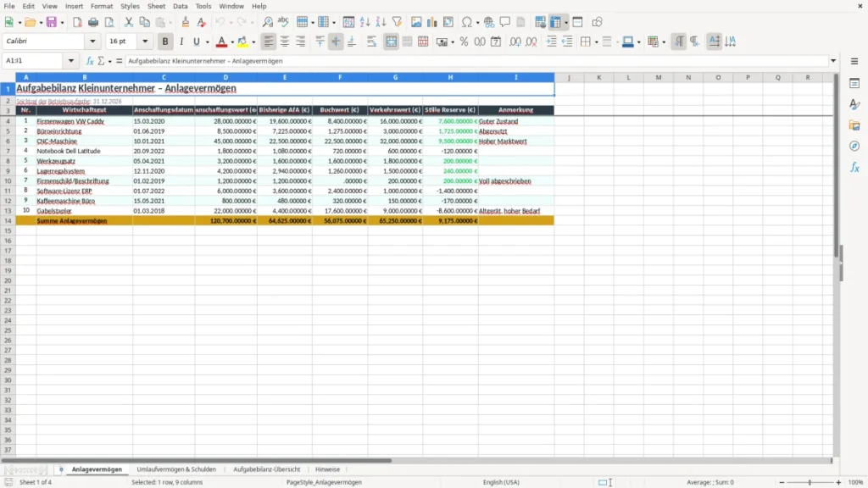Open the Font Name dropdown arrow
Viewport: 868px width, 488px height.
[92, 41]
